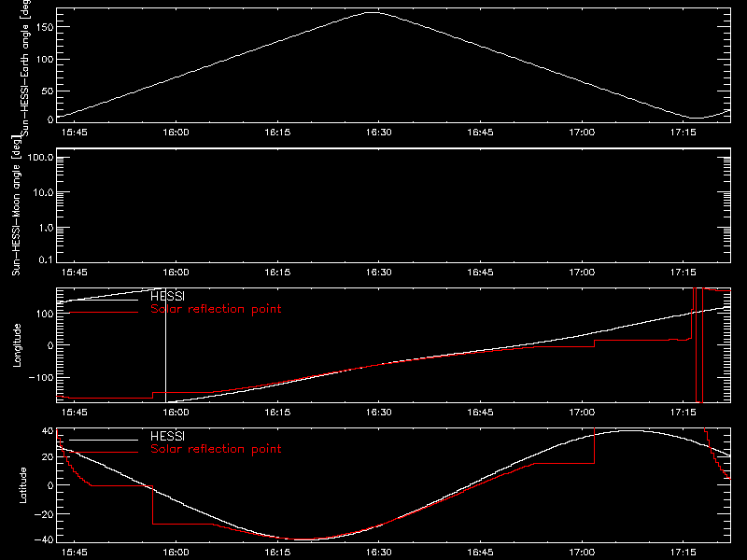Click the 40 tick on Latitude axis
Image resolution: width=747 pixels, height=560 pixels.
48,431
